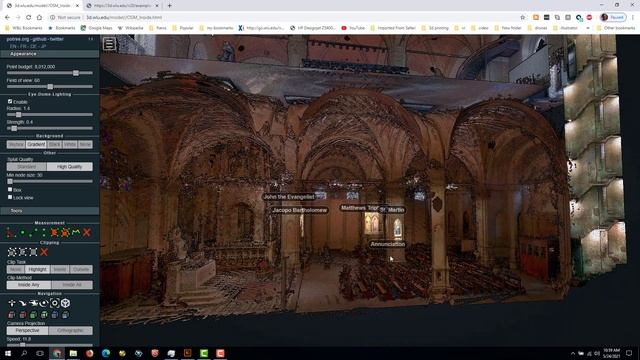Switch to the first browser tab
The image size is (640, 360).
(42, 6)
